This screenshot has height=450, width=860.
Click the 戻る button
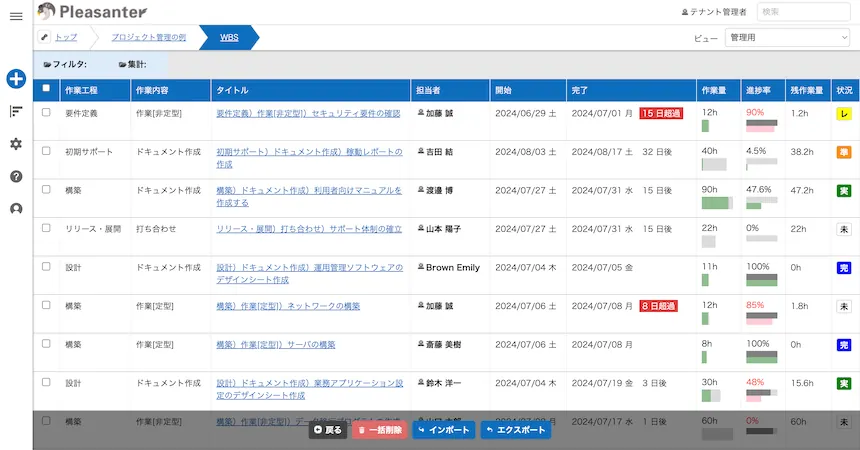coord(328,430)
